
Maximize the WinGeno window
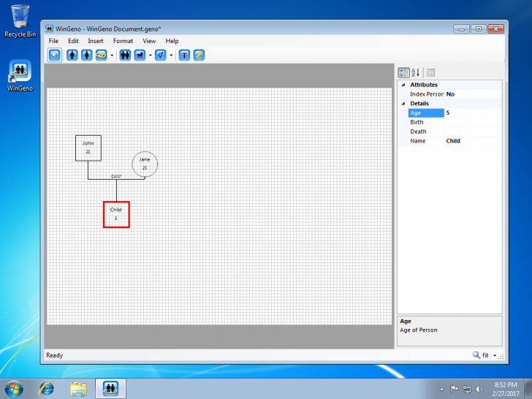pyautogui.click(x=479, y=29)
